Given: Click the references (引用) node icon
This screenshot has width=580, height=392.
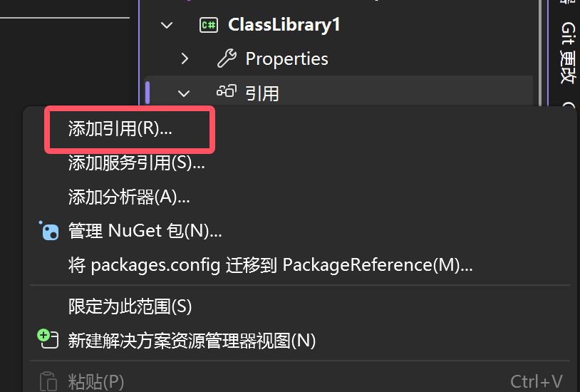Looking at the screenshot, I should point(226,91).
